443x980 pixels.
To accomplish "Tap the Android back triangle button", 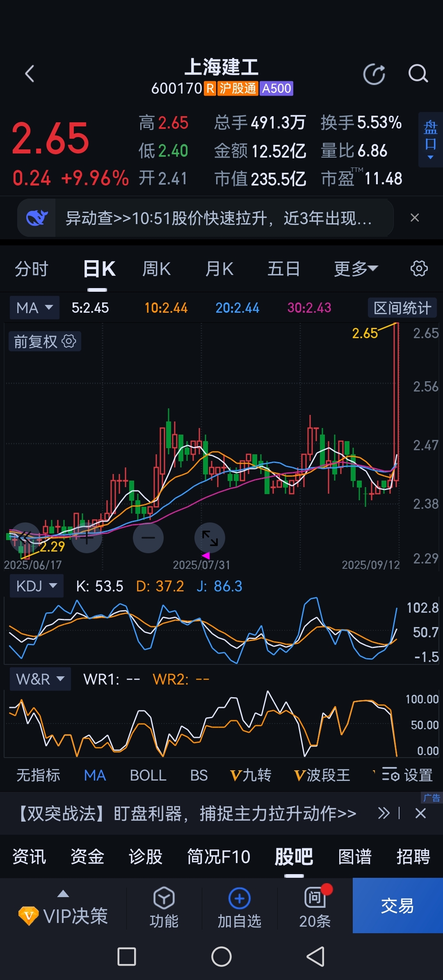I will coord(316,957).
